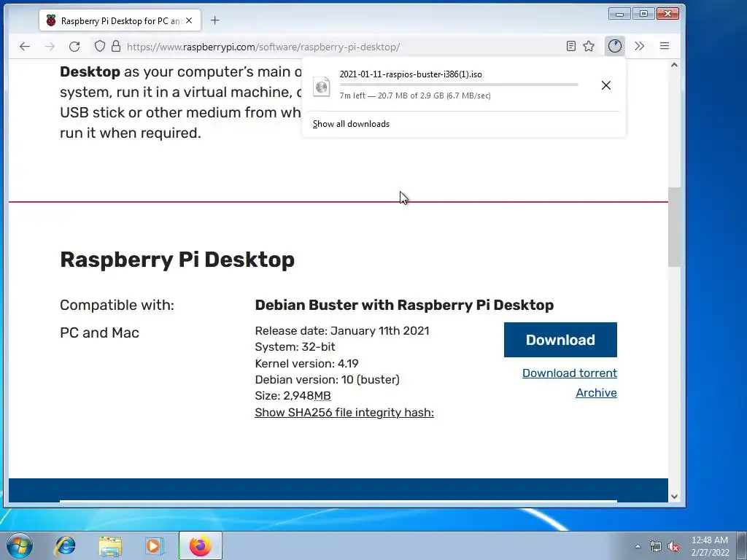Launch Internet Explorer from taskbar
This screenshot has width=747, height=560.
click(65, 545)
